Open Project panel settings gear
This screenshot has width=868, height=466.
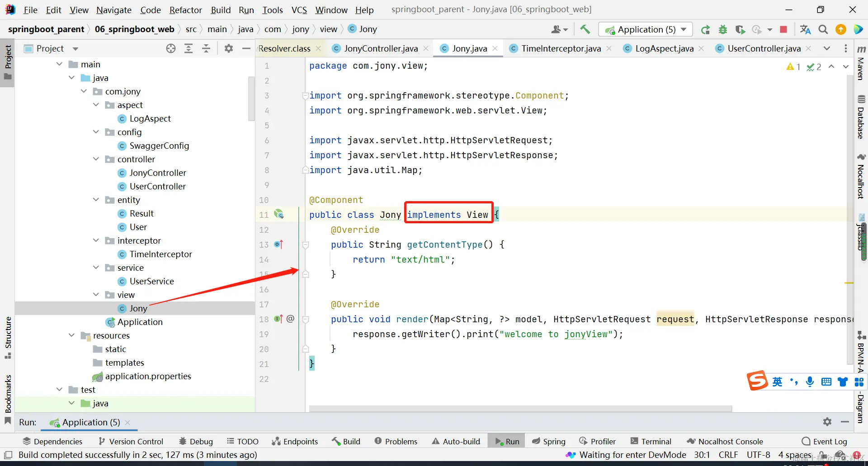tap(229, 48)
